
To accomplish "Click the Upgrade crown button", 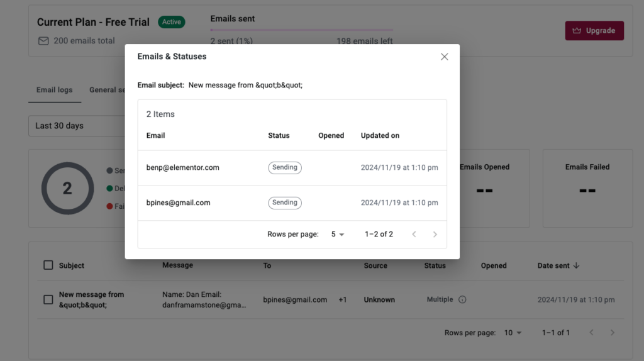I will [x=594, y=30].
